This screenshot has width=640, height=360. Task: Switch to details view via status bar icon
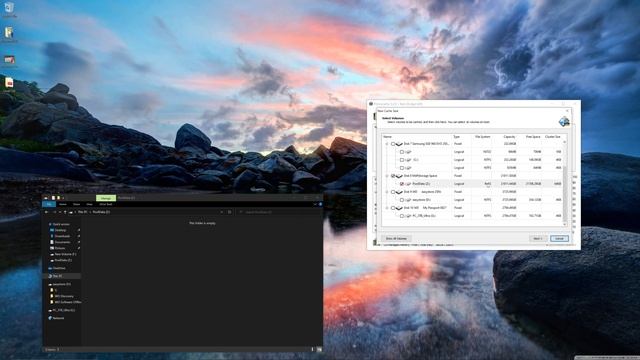tap(313, 349)
